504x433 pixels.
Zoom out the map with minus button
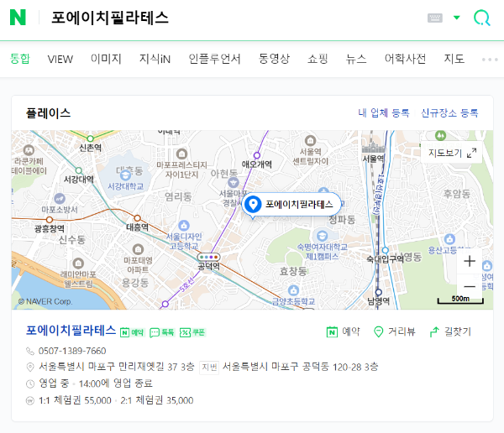(470, 286)
